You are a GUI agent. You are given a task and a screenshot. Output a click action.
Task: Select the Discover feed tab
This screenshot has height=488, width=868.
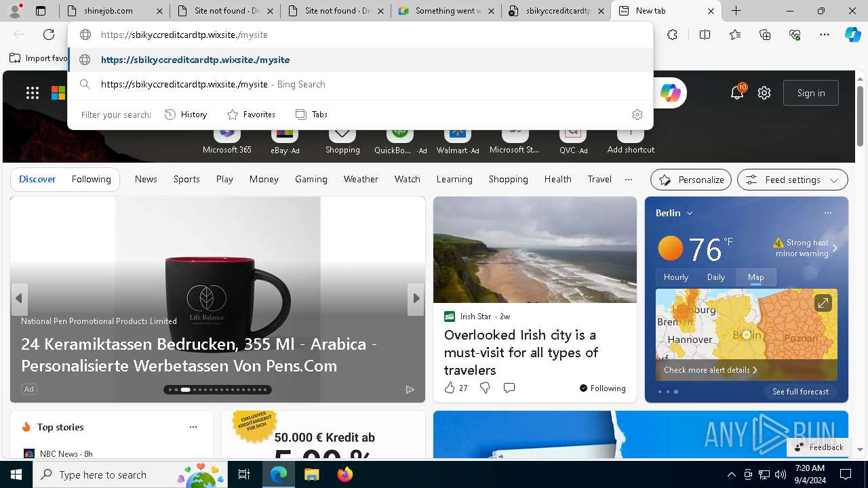coord(37,179)
